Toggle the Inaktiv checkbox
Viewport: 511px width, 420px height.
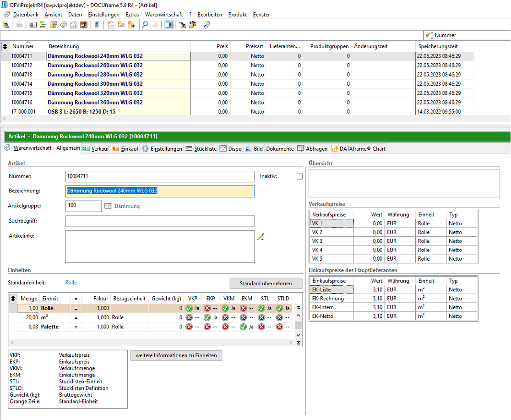[x=299, y=176]
